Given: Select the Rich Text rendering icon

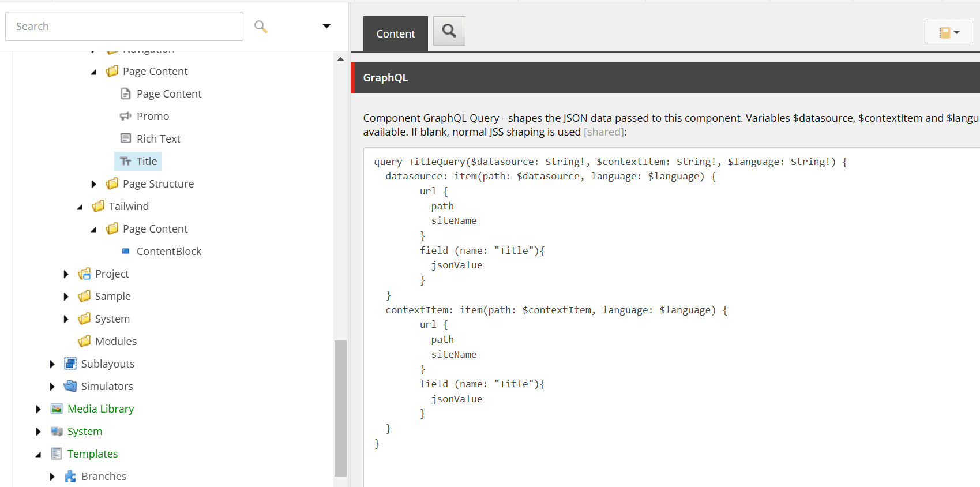Looking at the screenshot, I should [x=125, y=138].
